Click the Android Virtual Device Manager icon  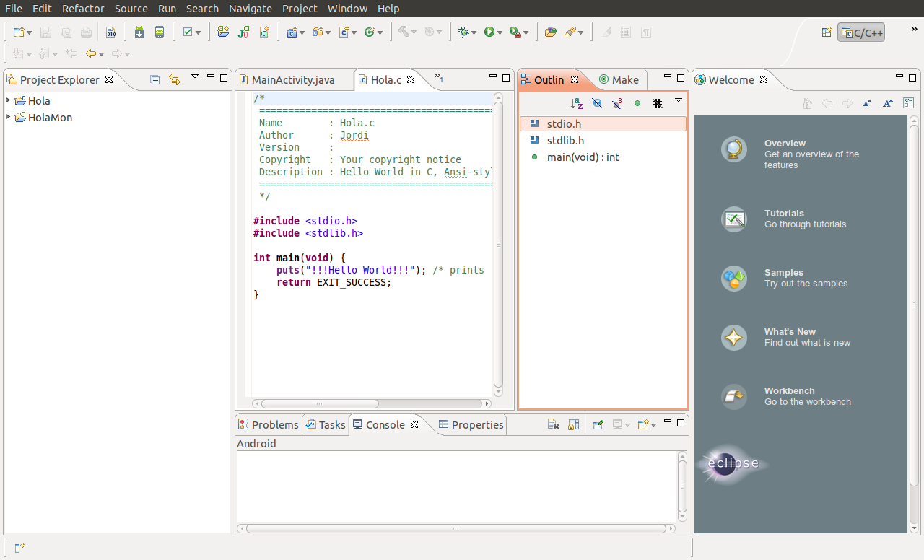click(x=160, y=32)
